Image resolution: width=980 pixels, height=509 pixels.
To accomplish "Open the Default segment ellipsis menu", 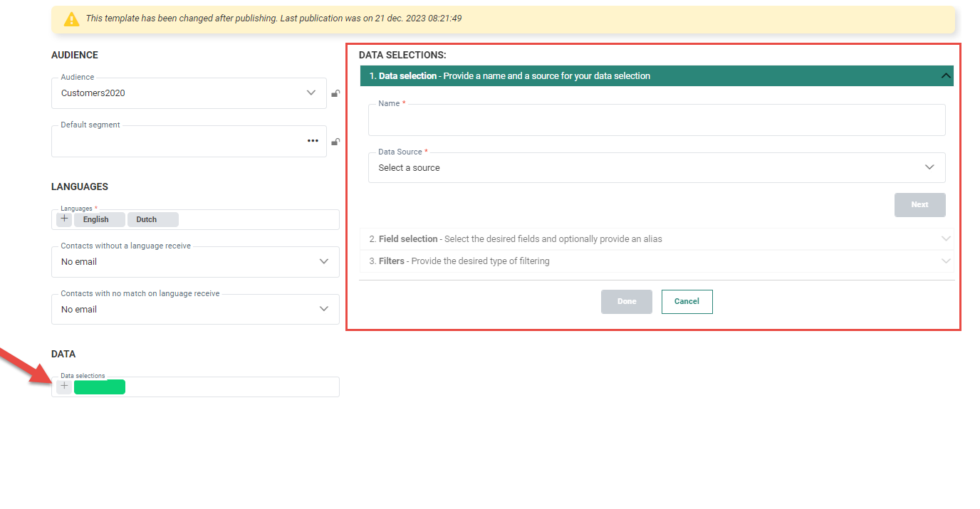I will 313,141.
